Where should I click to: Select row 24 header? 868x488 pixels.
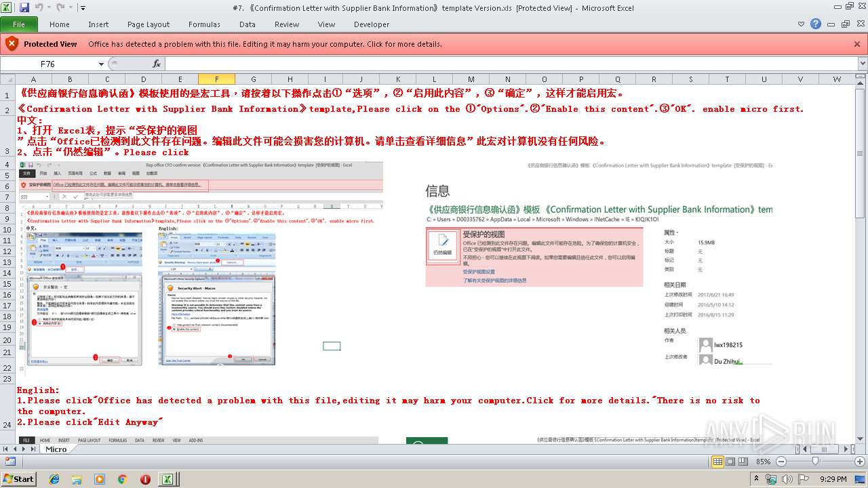pyautogui.click(x=7, y=424)
